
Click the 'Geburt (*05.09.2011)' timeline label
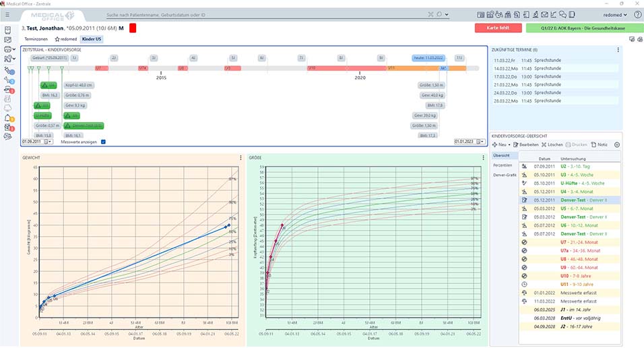[50, 58]
